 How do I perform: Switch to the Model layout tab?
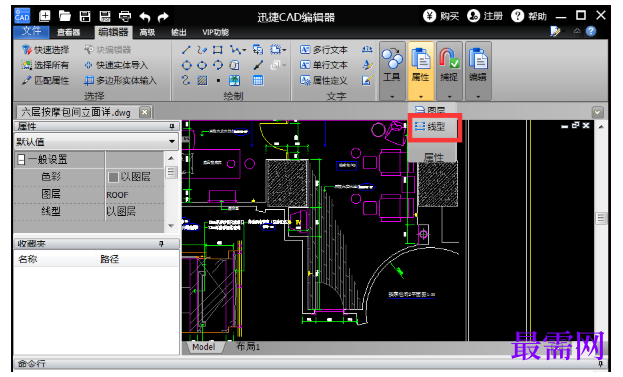pos(203,347)
